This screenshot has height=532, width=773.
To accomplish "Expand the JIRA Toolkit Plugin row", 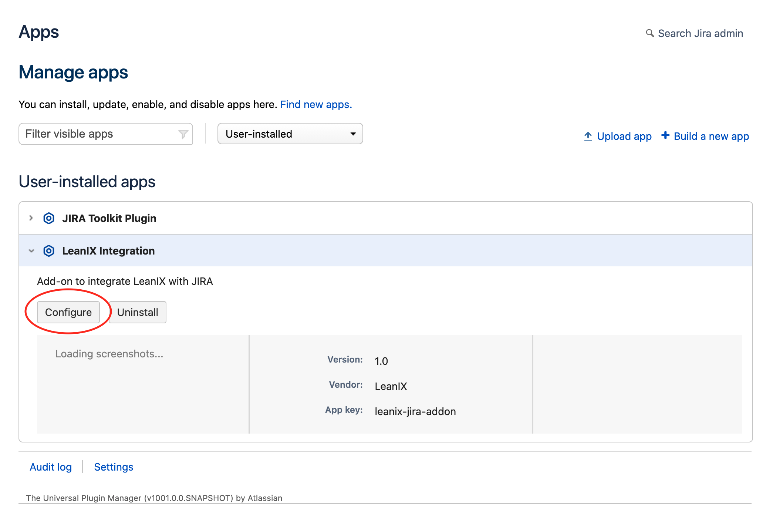I will [31, 218].
